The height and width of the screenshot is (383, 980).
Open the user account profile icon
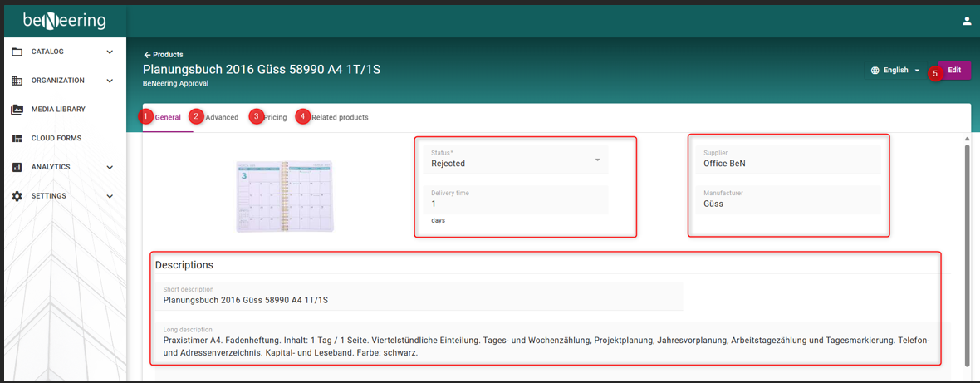[966, 22]
